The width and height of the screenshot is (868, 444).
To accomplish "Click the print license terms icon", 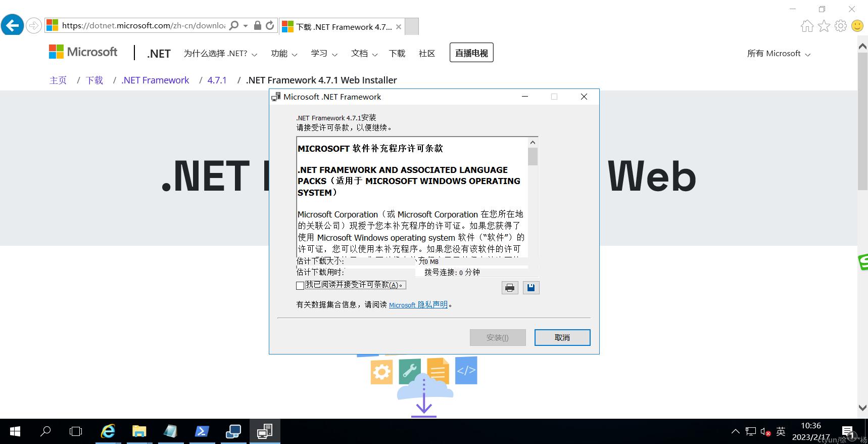I will (x=510, y=288).
